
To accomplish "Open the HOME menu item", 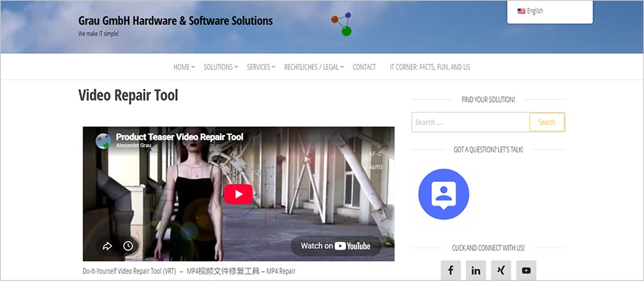I will [182, 67].
